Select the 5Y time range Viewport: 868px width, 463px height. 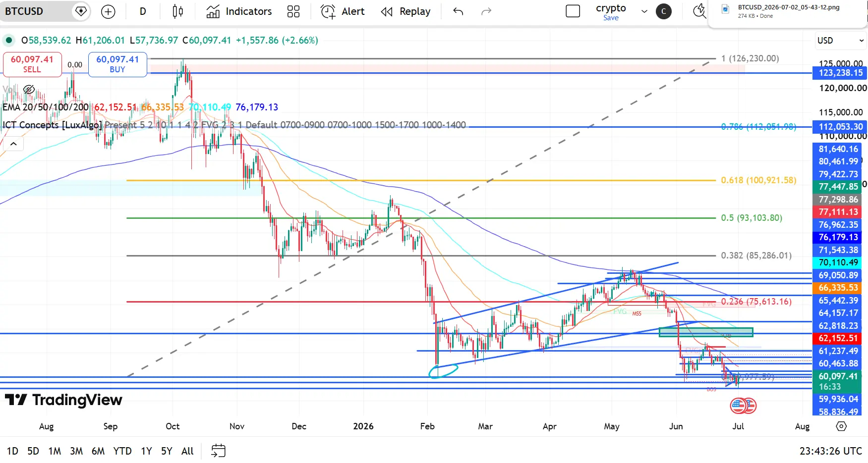(167, 451)
